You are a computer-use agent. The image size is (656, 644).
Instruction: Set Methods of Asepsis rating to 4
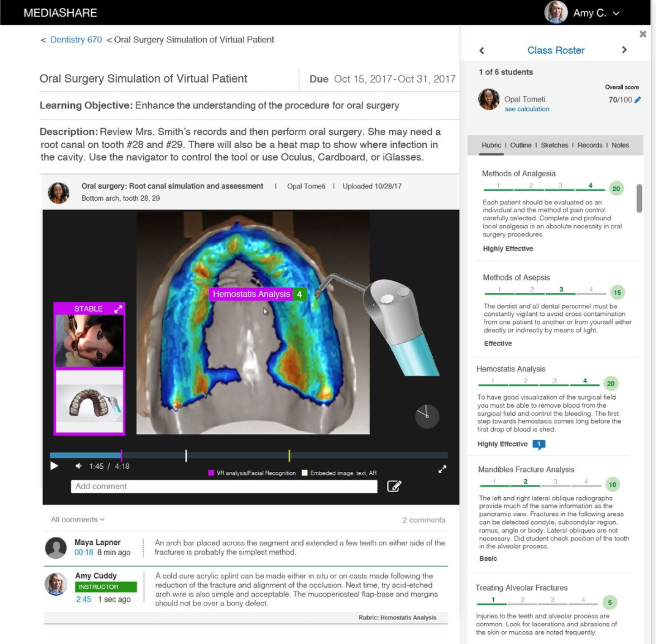tap(591, 290)
